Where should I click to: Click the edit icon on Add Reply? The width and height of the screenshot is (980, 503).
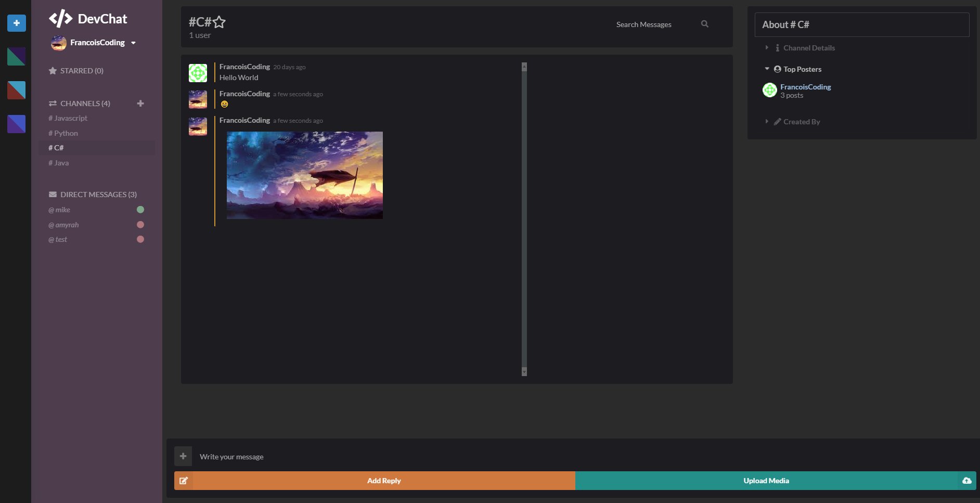click(184, 481)
